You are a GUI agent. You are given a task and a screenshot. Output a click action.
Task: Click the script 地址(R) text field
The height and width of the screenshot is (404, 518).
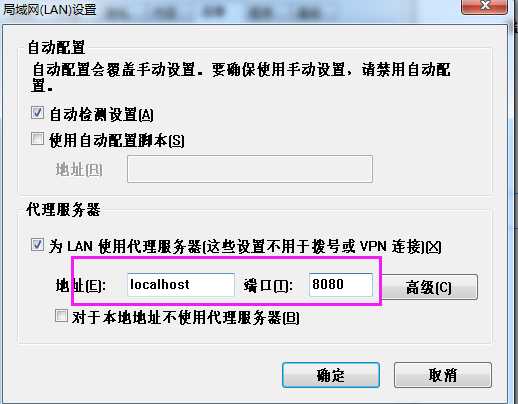click(x=250, y=169)
